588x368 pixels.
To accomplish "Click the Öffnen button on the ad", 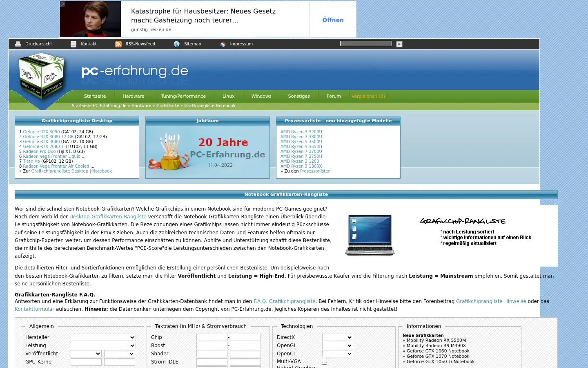I will pyautogui.click(x=333, y=20).
